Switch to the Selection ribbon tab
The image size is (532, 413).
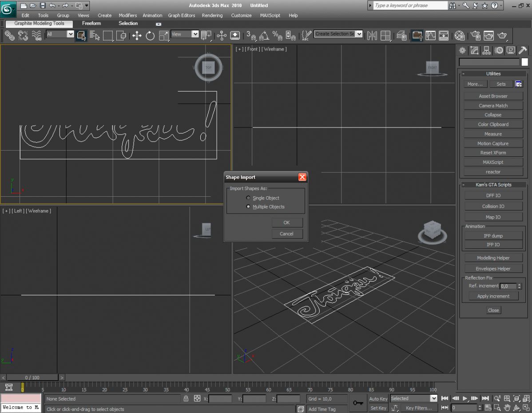tap(128, 24)
